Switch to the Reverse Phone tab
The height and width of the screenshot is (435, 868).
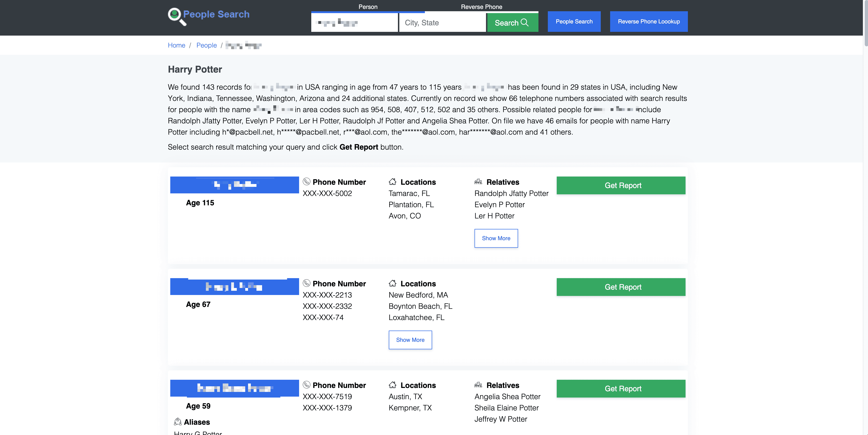(x=481, y=7)
